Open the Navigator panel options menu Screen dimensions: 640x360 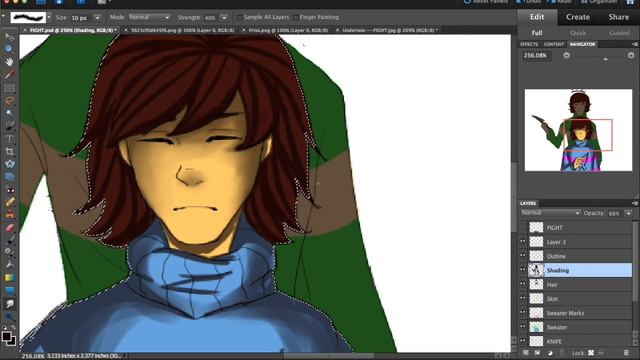pos(634,44)
